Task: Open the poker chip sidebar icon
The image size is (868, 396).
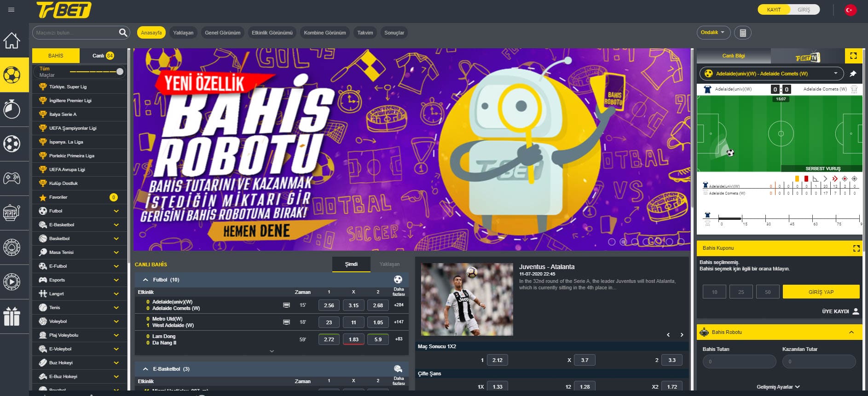Action: coord(12,247)
